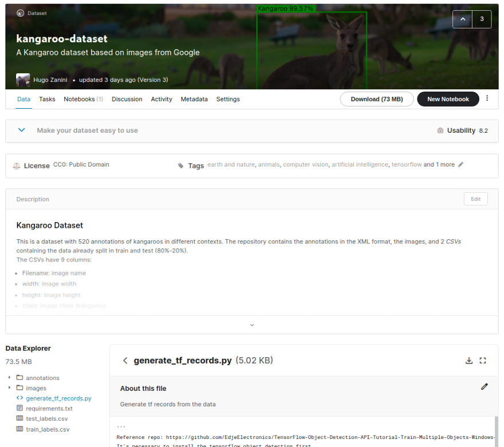Open train_labels.csv file
This screenshot has width=504, height=447.
[48, 429]
